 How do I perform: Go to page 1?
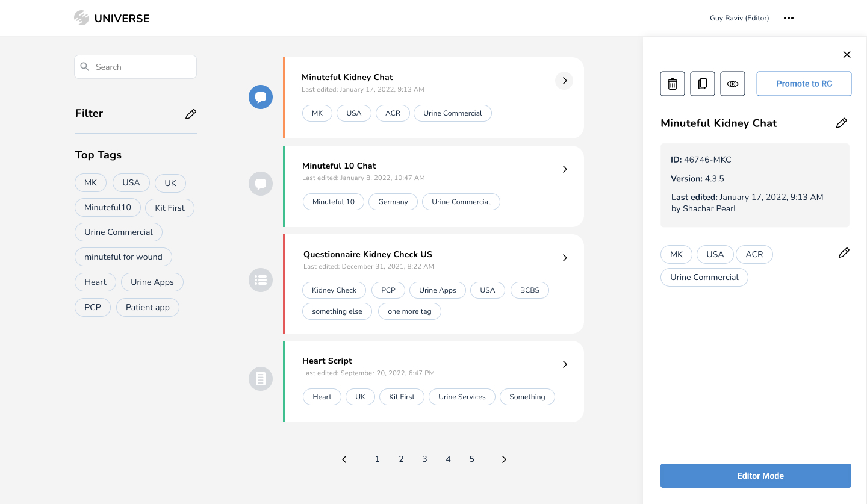point(377,459)
